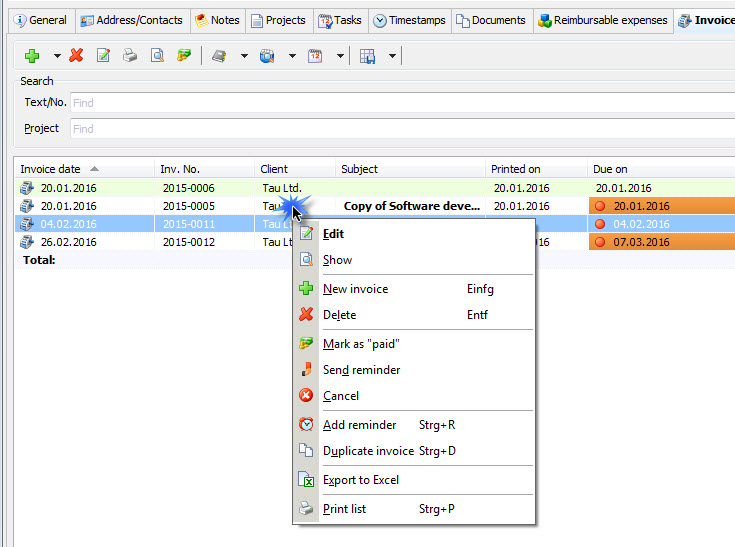The width and height of the screenshot is (735, 547).
Task: Expand the dropdown arrow beside green plus
Action: 57,56
